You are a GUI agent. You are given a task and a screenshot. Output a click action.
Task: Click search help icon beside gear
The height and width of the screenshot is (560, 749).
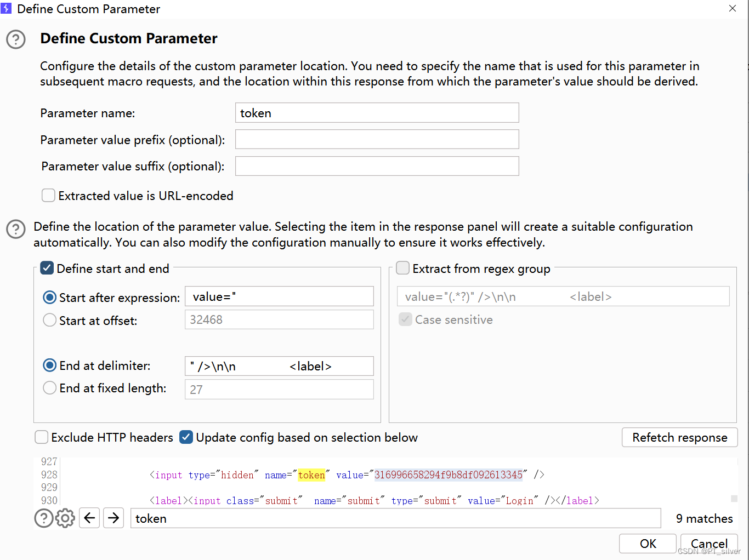point(44,518)
